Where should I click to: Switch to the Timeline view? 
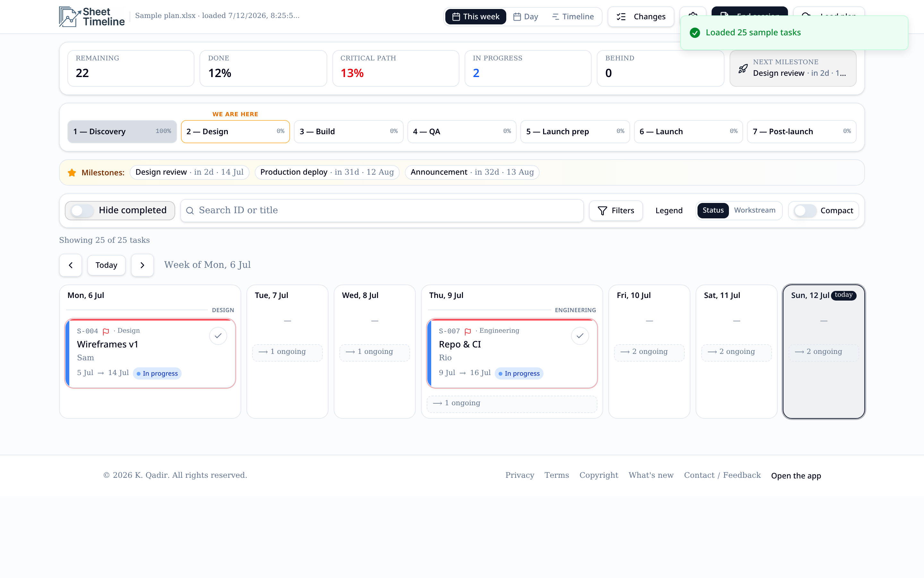click(x=573, y=16)
